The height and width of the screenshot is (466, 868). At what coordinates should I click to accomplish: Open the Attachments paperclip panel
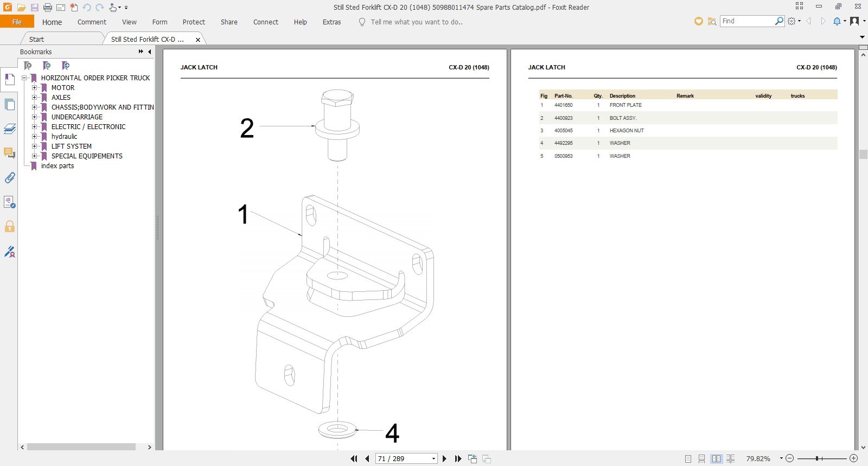pyautogui.click(x=9, y=177)
